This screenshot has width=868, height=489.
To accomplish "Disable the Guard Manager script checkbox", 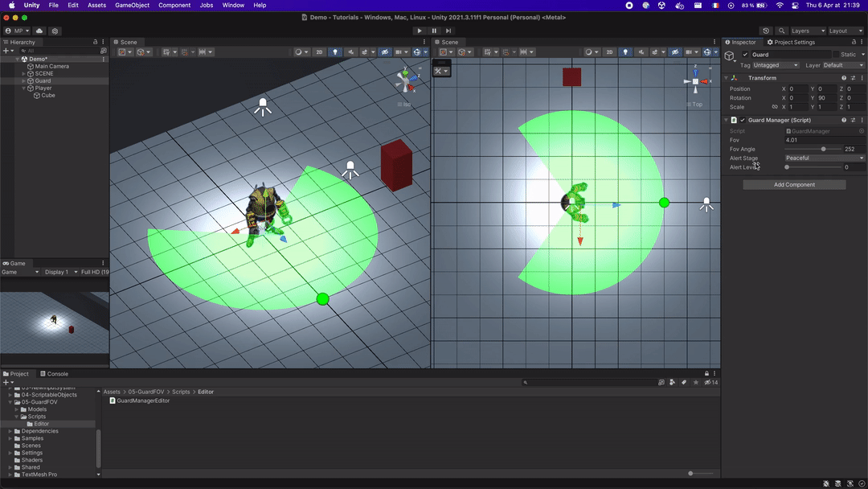I will (x=743, y=120).
